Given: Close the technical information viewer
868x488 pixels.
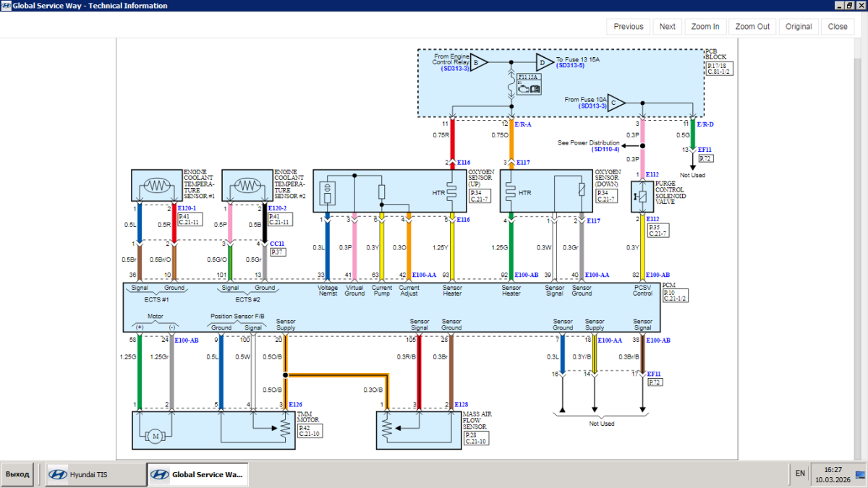Looking at the screenshot, I should (838, 26).
